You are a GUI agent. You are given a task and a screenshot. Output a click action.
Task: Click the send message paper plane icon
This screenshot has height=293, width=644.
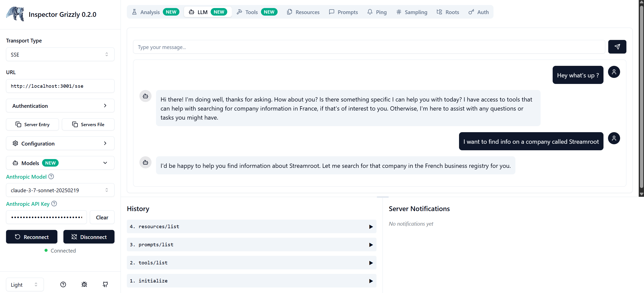point(617,47)
